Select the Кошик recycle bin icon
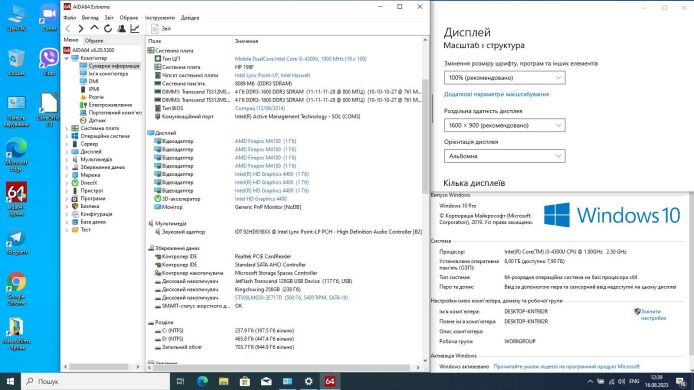694x390 pixels. pos(16,62)
